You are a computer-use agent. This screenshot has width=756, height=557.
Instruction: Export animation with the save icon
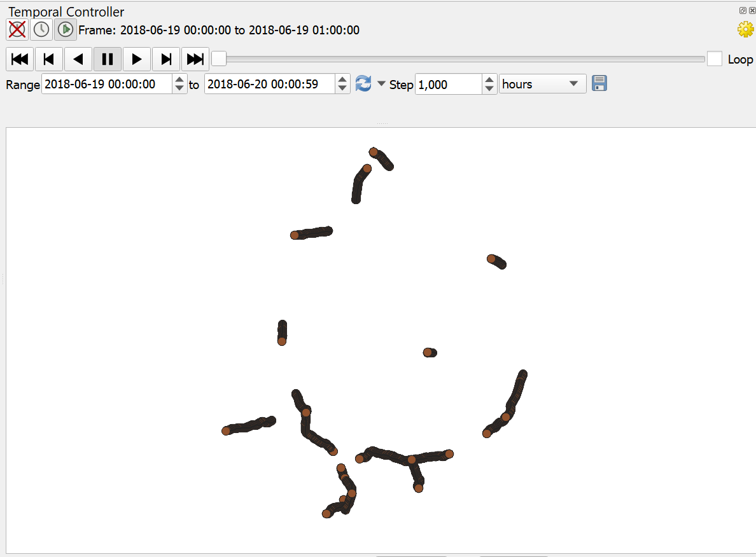(x=599, y=83)
